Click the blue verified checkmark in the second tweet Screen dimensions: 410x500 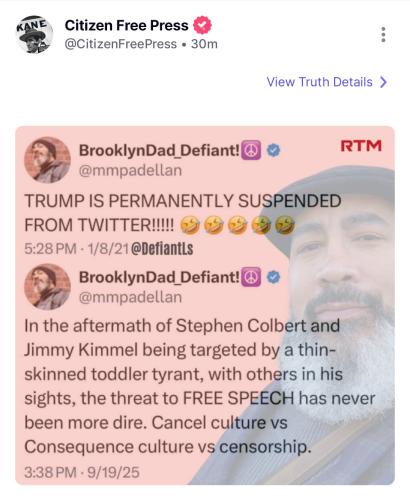[x=273, y=277]
